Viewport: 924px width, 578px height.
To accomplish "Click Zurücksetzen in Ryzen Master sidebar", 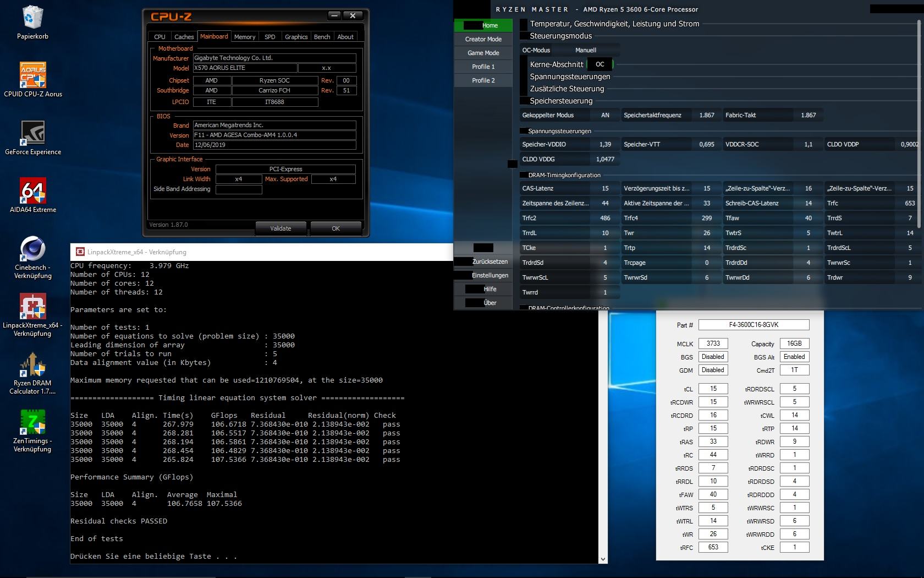I will pyautogui.click(x=483, y=261).
